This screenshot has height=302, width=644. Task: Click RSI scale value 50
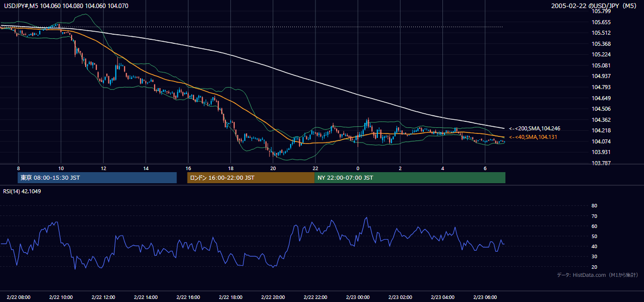[x=594, y=236]
